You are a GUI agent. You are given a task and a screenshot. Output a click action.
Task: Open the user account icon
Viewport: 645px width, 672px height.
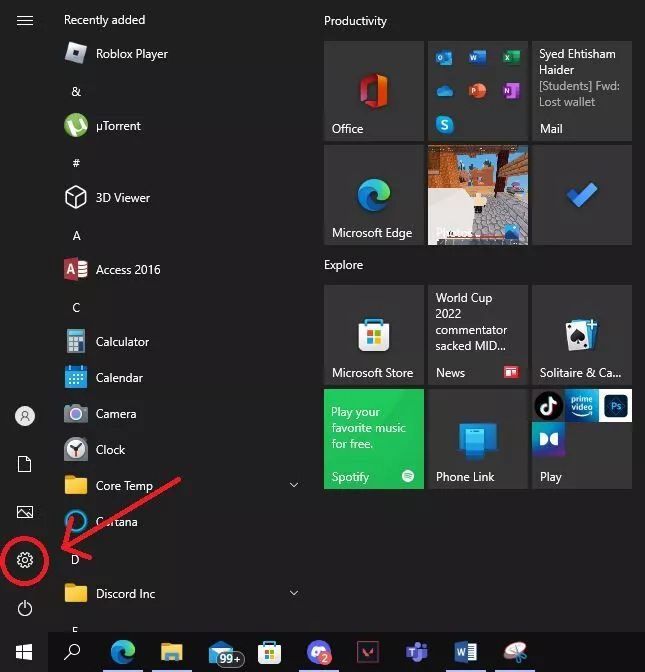click(25, 416)
